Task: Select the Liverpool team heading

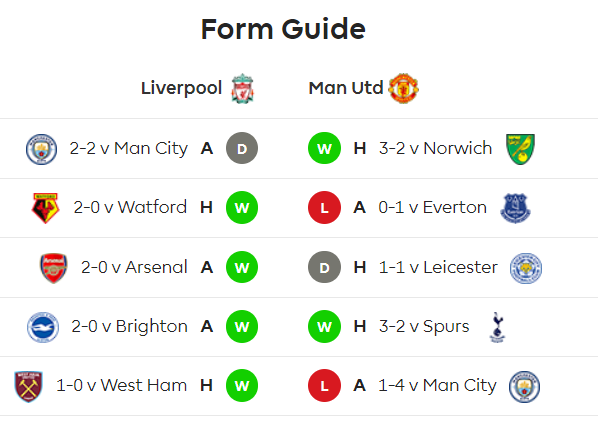Action: click(182, 88)
